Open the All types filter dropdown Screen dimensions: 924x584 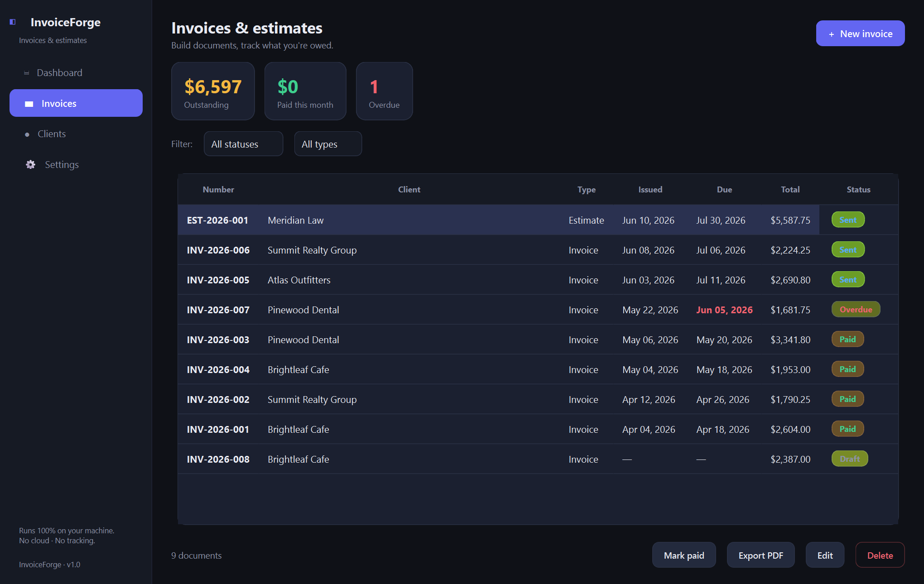(328, 144)
